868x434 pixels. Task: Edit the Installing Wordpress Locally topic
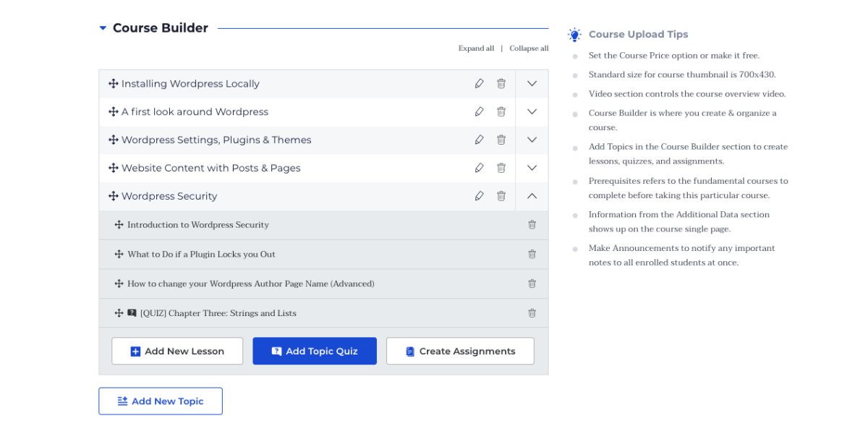click(479, 84)
